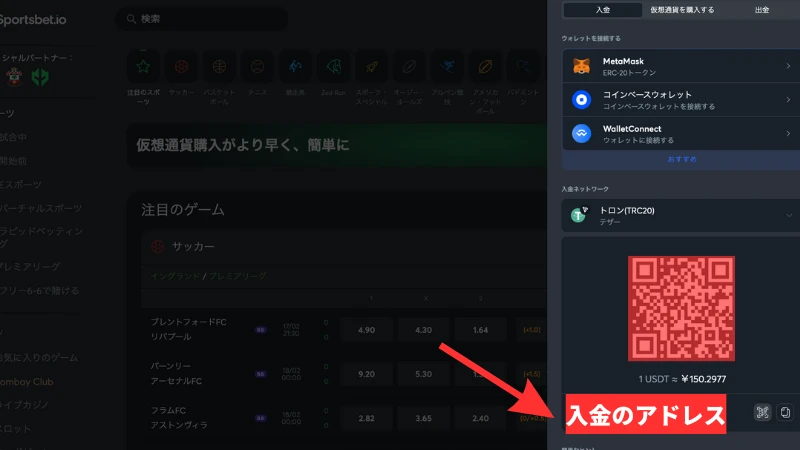Select the Coinbase Wallet blue icon
The image size is (800, 450).
point(581,99)
